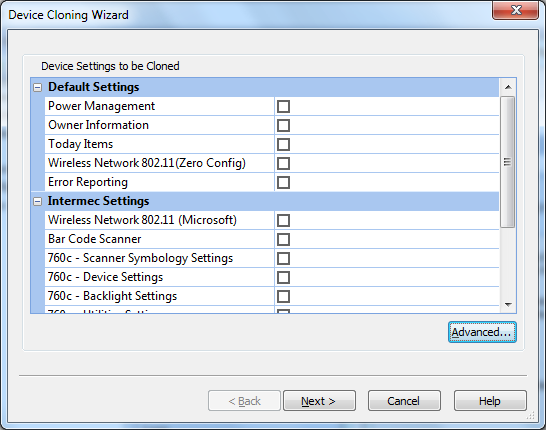Image resolution: width=546 pixels, height=430 pixels.
Task: Click the Default Settings header text
Action: click(93, 87)
